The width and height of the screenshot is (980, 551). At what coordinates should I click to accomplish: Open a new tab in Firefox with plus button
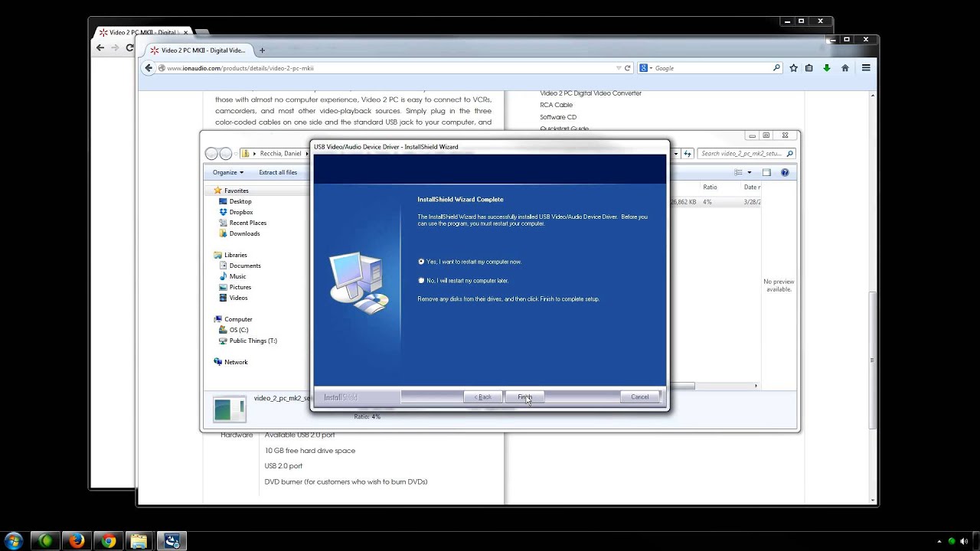262,51
